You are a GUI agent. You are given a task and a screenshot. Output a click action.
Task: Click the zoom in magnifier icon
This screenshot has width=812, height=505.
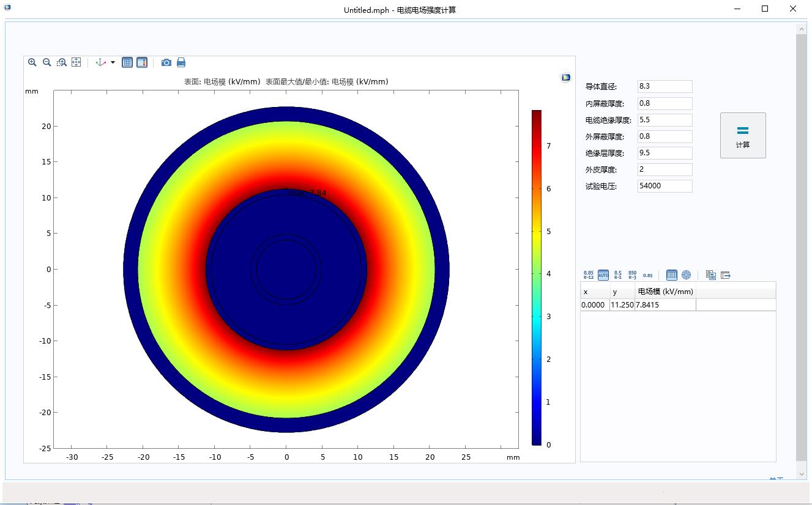pyautogui.click(x=32, y=62)
